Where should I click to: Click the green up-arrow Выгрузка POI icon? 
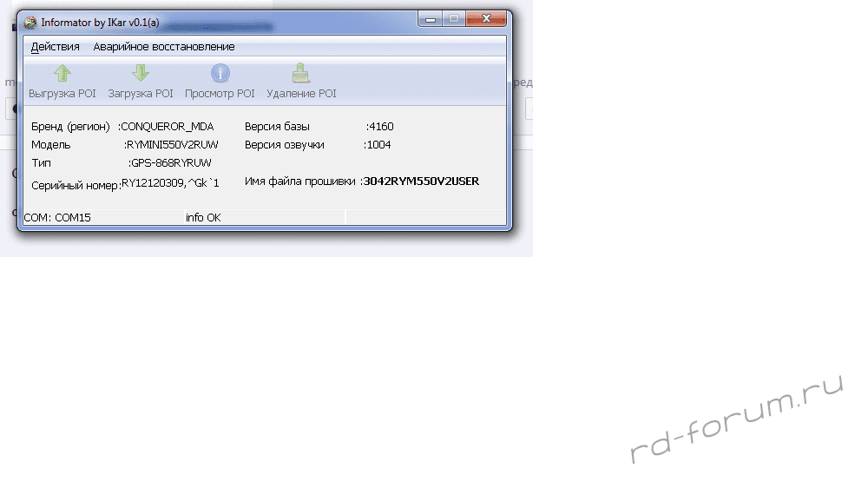pos(62,74)
